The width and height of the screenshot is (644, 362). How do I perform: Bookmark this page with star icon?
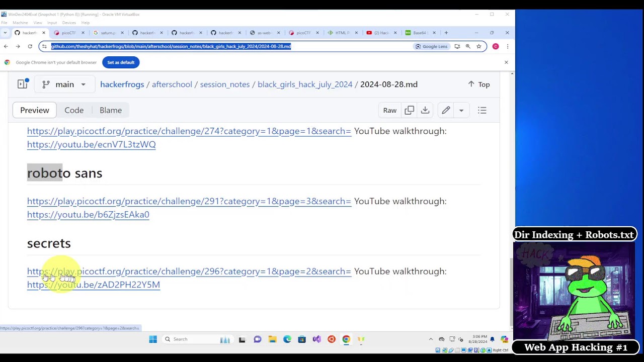478,46
